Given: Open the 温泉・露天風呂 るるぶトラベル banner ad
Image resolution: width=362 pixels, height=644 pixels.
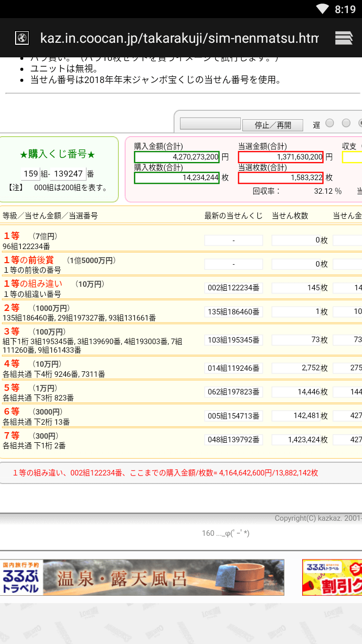Looking at the screenshot, I should (142, 578).
